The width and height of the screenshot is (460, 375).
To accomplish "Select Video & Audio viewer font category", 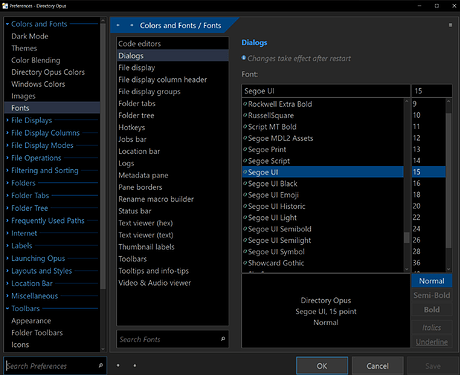I will [x=172, y=283].
